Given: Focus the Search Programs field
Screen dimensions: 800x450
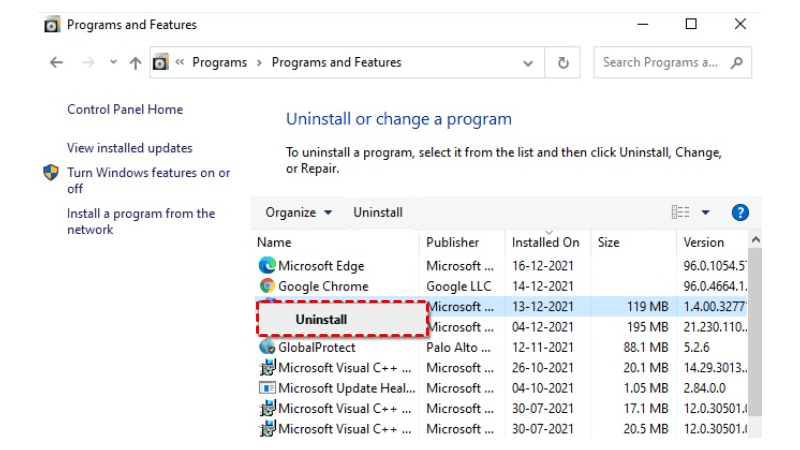Looking at the screenshot, I should point(672,62).
